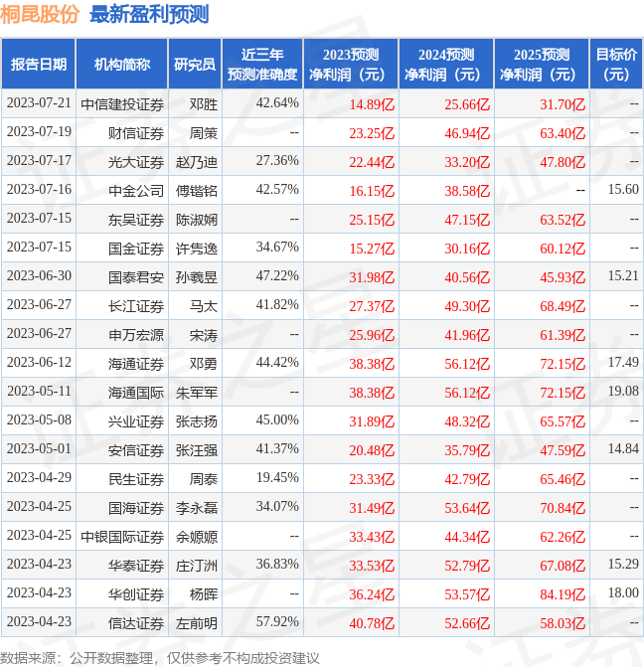Click accuracy value 19.45%
Image resolution: width=644 pixels, height=667 pixels.
tap(277, 477)
